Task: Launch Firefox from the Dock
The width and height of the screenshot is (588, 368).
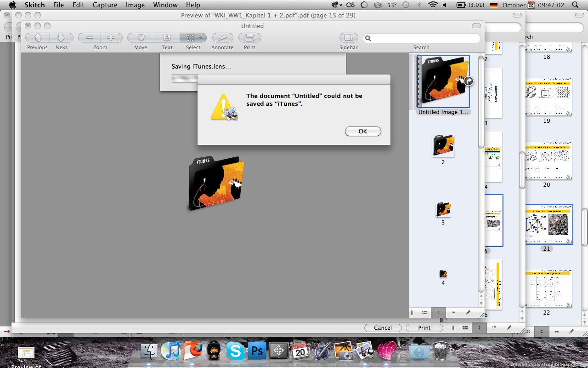Action: coord(193,351)
